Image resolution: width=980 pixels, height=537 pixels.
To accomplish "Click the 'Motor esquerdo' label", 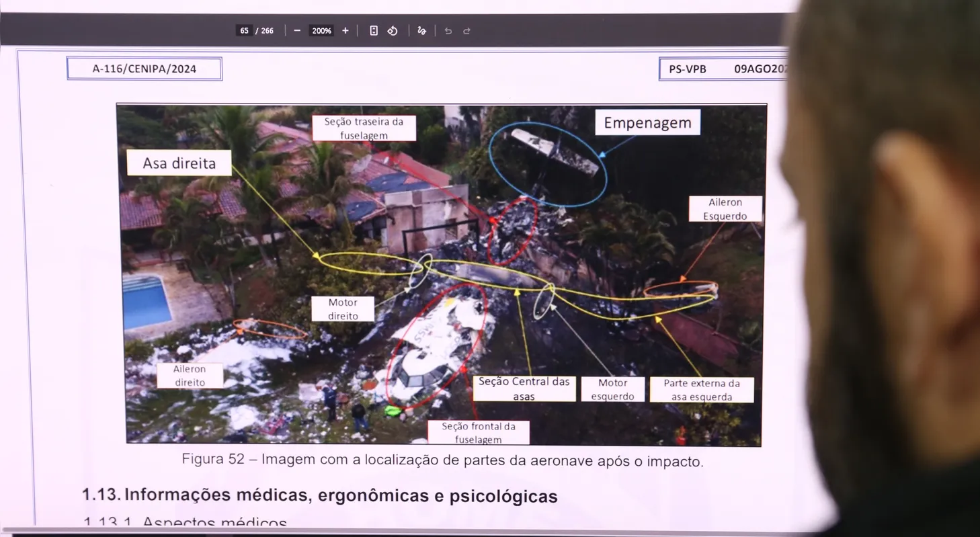I will [x=612, y=389].
